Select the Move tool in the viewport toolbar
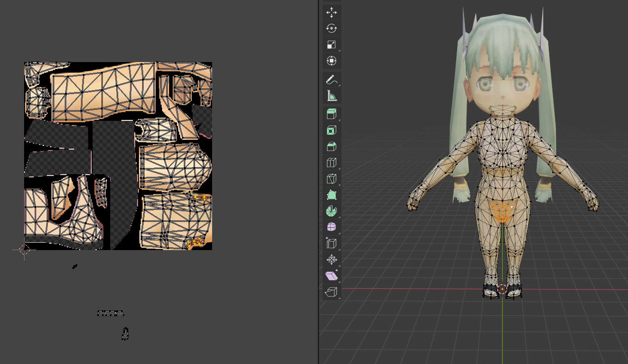Viewport: 628px width, 364px height. click(332, 13)
